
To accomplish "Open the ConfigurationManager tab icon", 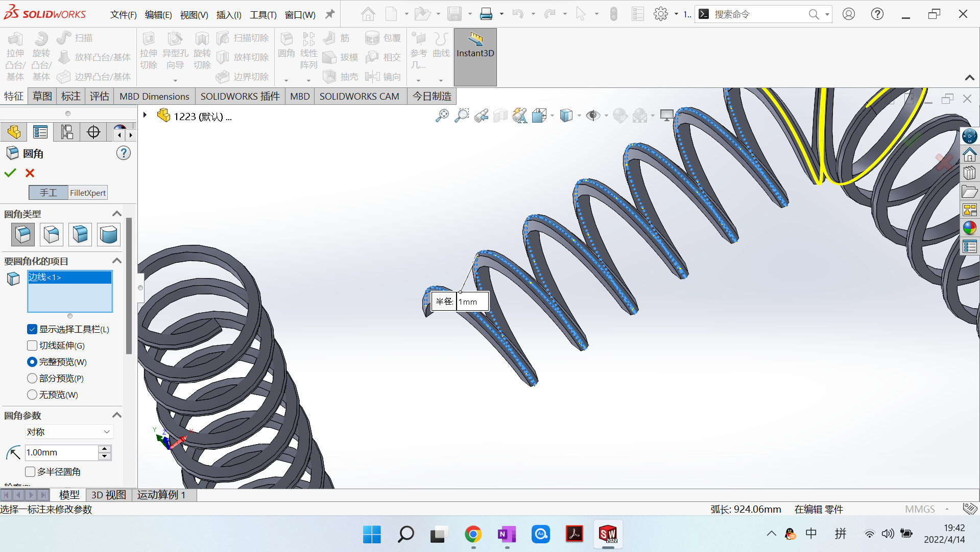I will [x=67, y=132].
